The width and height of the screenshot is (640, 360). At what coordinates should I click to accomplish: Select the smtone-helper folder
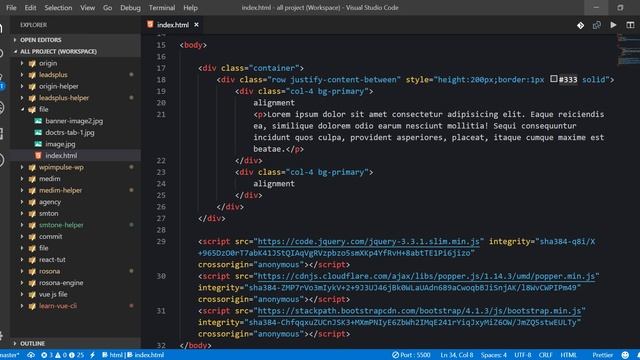(x=61, y=225)
